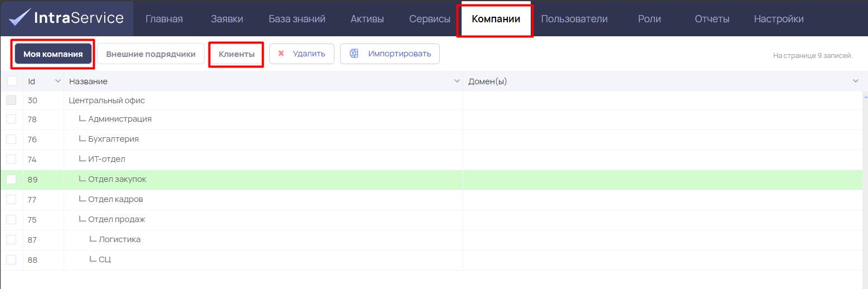Open the Домен(ы) column dropdown arrow
This screenshot has width=868, height=289.
(856, 81)
